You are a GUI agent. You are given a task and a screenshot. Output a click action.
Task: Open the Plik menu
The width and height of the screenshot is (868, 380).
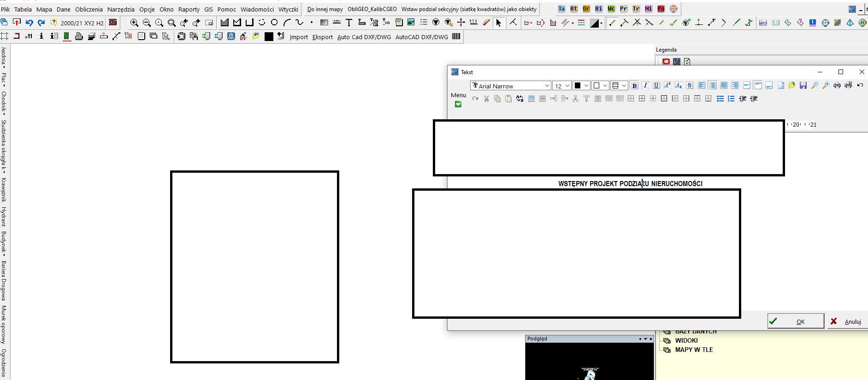click(x=6, y=9)
